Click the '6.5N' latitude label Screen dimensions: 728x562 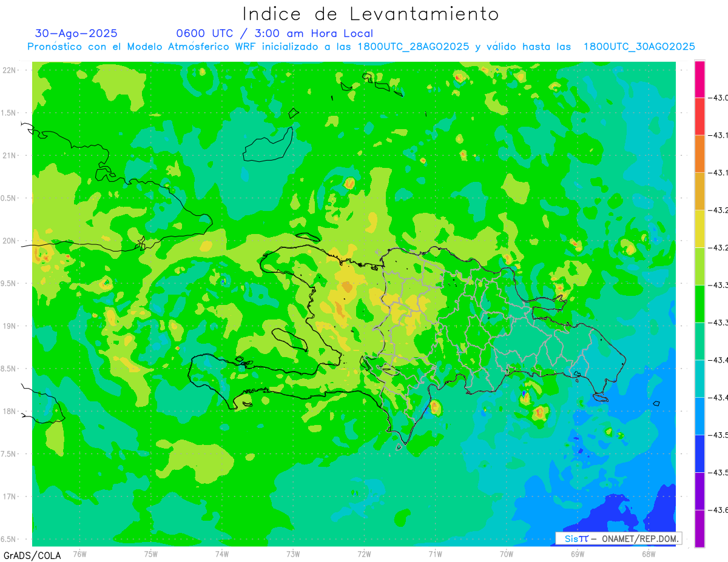(x=9, y=539)
